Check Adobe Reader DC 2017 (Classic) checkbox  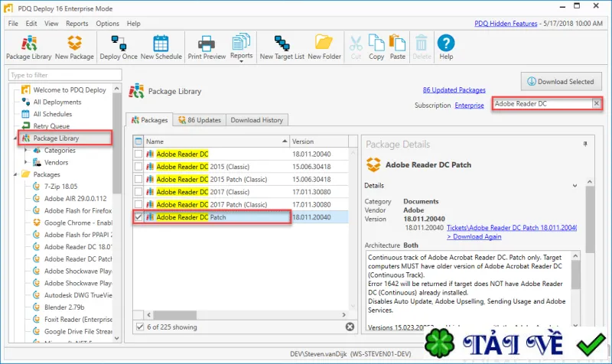138,192
